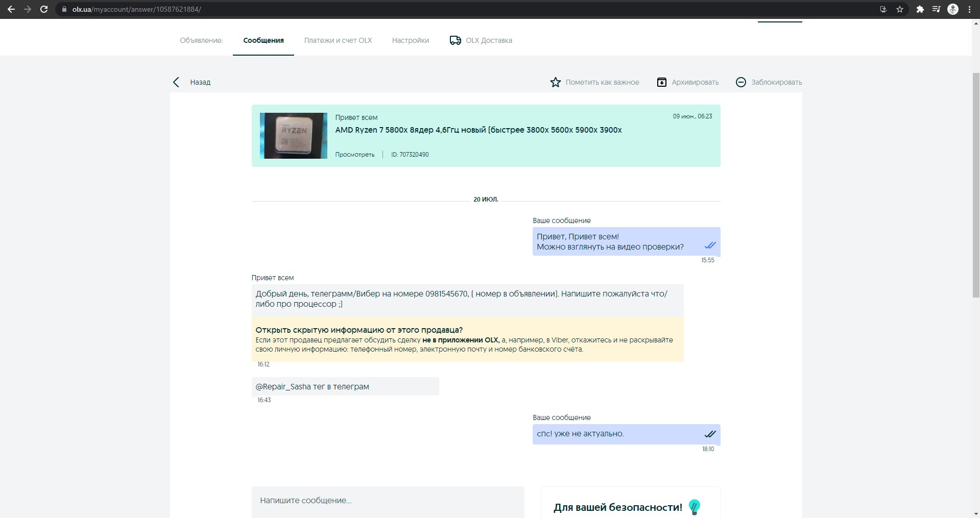Select the Сообщения tab

point(264,40)
